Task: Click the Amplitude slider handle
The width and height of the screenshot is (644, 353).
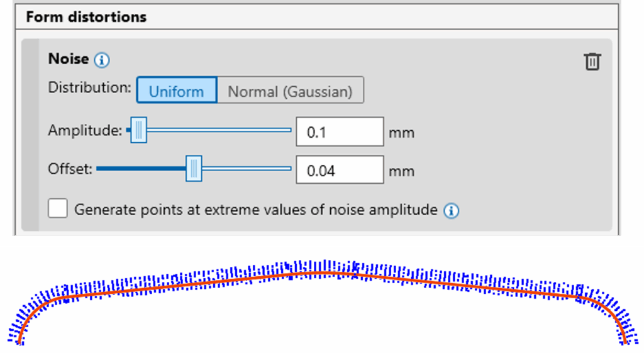Action: point(139,130)
